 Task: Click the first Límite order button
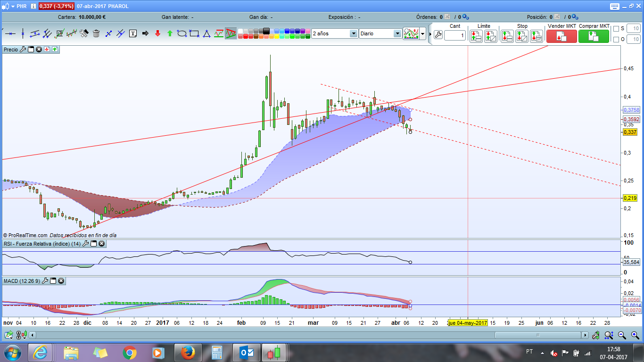tap(476, 36)
